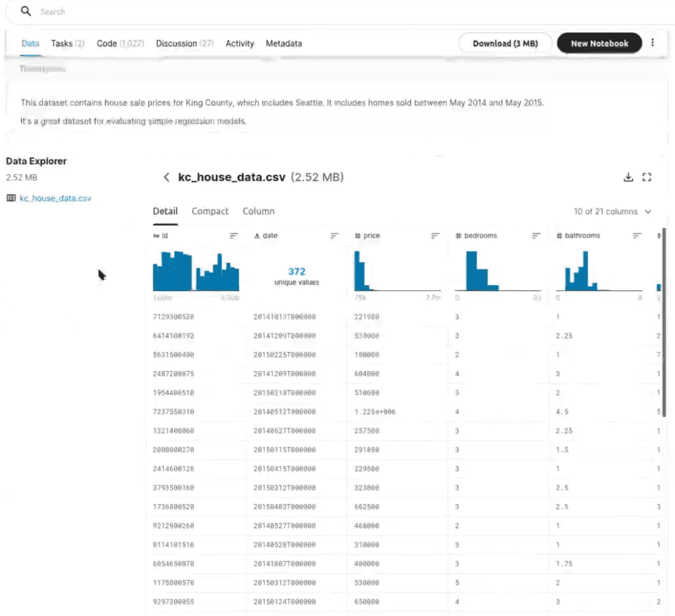Open sort options for the price column
Screen dimensions: 675x616
435,235
